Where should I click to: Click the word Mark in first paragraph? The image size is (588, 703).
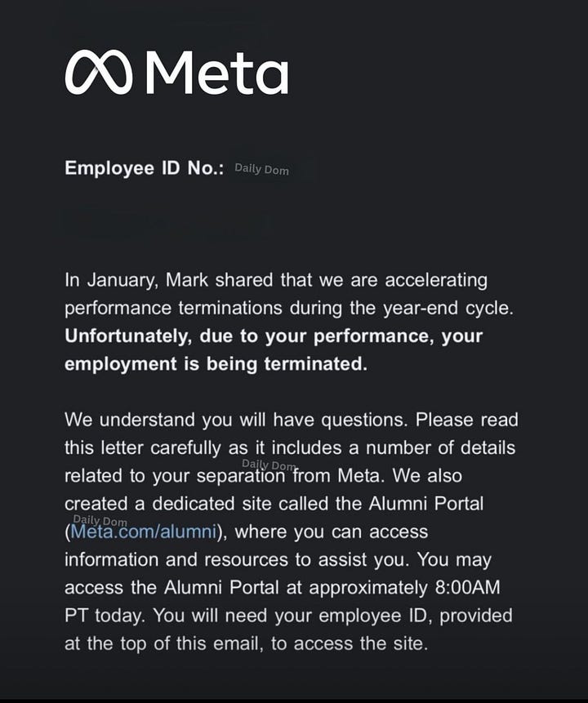pyautogui.click(x=187, y=280)
